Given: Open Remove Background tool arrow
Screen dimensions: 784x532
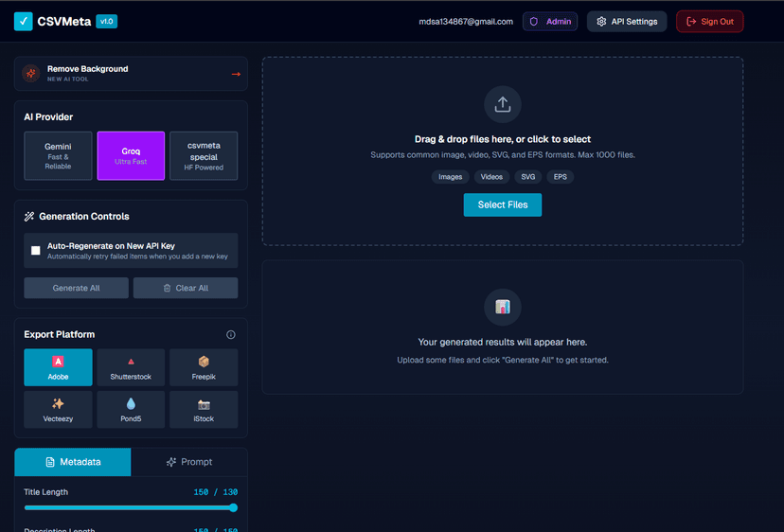Looking at the screenshot, I should (236, 74).
